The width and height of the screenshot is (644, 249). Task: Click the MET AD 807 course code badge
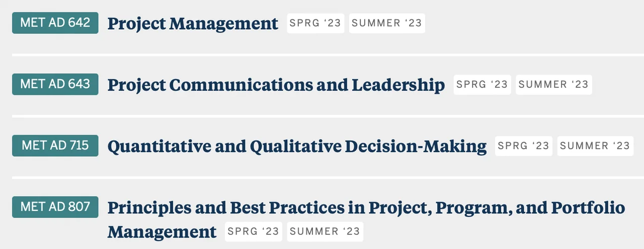click(55, 207)
